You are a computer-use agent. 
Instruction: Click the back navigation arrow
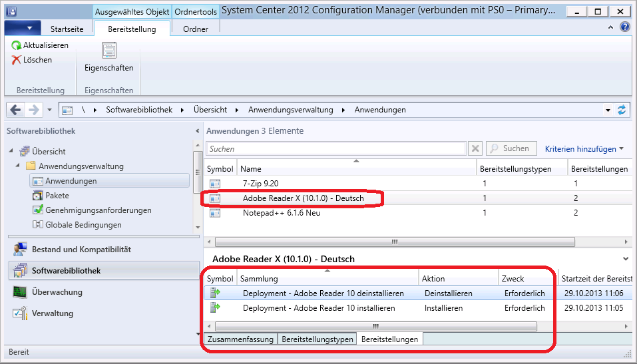(15, 110)
